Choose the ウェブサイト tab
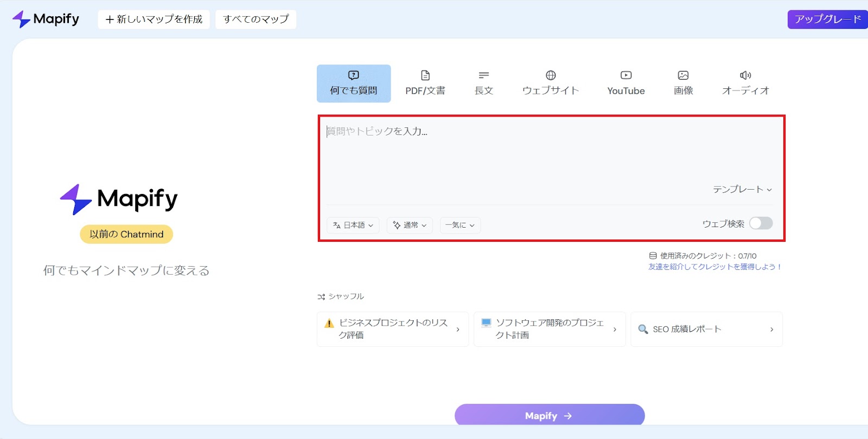This screenshot has height=439, width=868. (551, 83)
